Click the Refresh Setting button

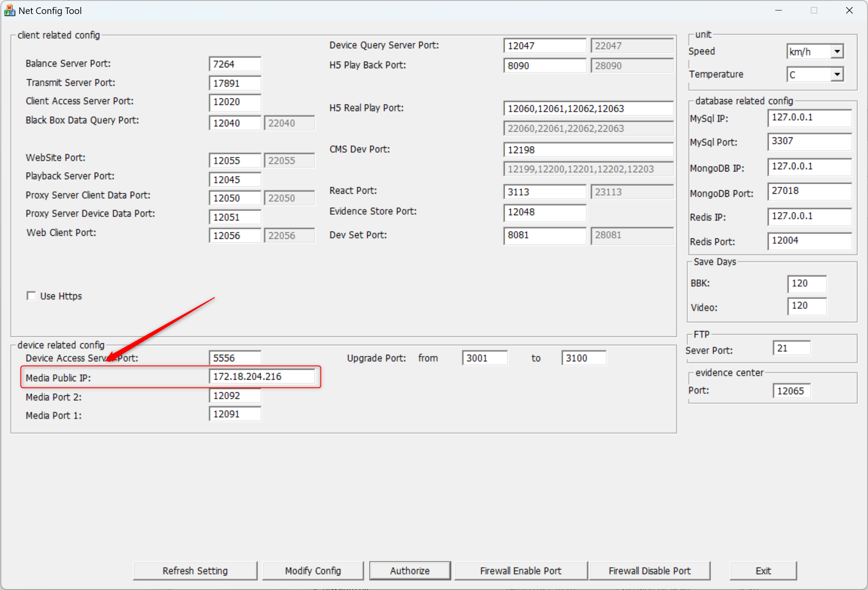click(x=195, y=571)
